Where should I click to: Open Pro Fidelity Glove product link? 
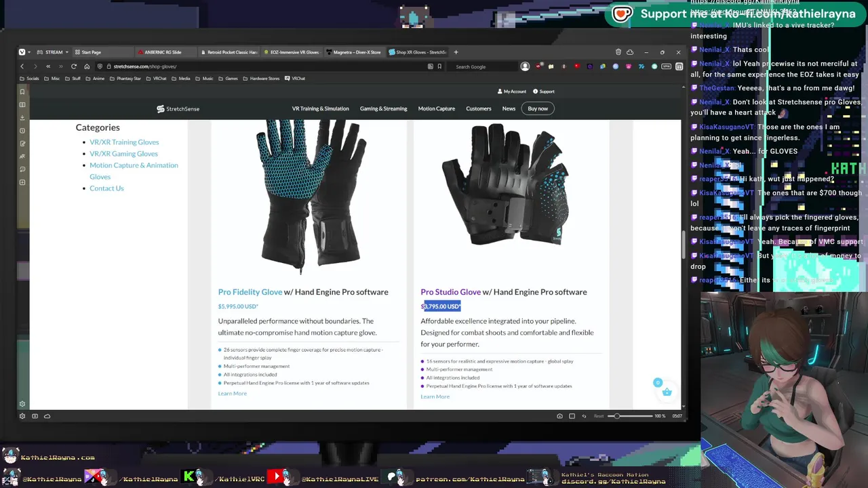point(250,292)
